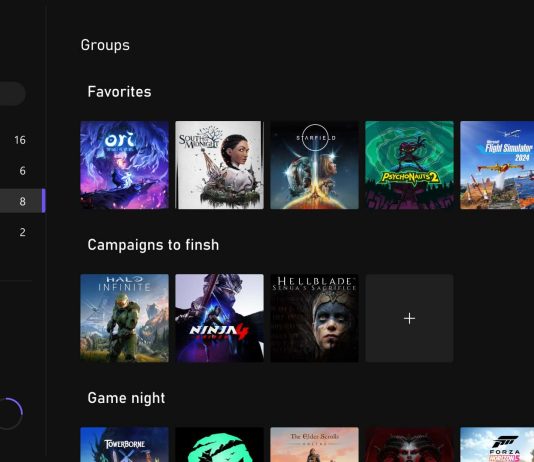Select the sidebar item showing 2
The image size is (534, 462).
[22, 232]
